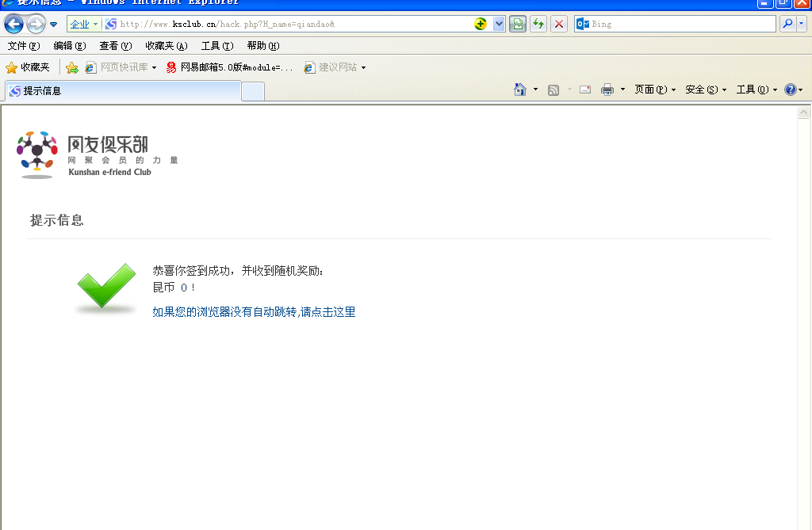Click the Stop loading red X icon

(x=559, y=24)
